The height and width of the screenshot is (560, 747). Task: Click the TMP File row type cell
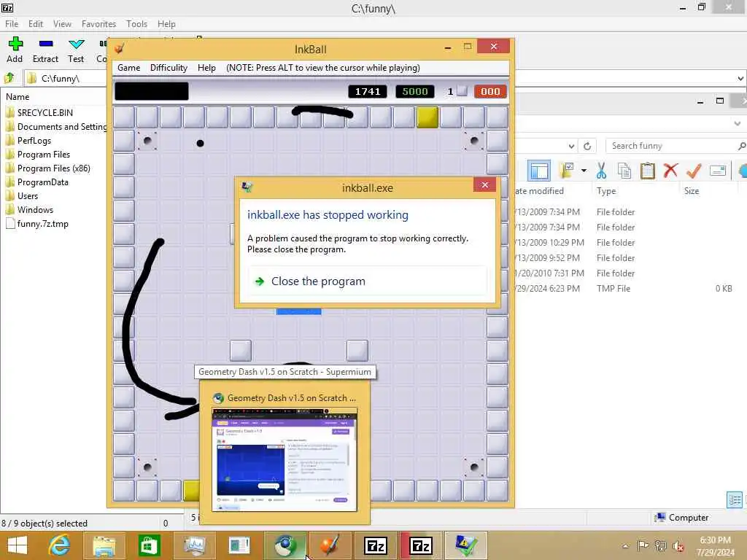(x=613, y=289)
